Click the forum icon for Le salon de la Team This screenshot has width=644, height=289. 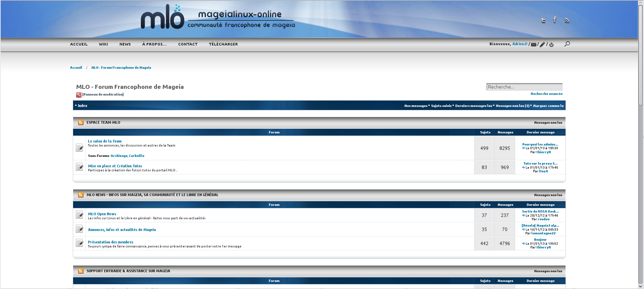click(79, 148)
